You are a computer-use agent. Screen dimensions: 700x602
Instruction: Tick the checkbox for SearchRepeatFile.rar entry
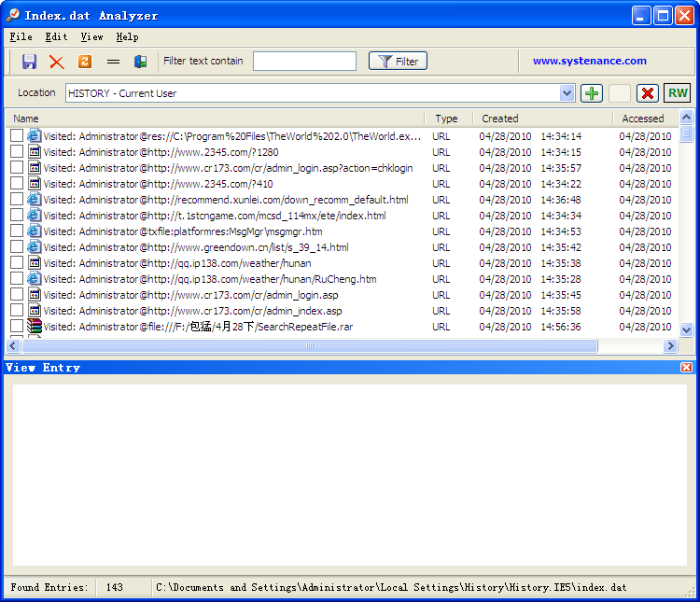click(17, 327)
